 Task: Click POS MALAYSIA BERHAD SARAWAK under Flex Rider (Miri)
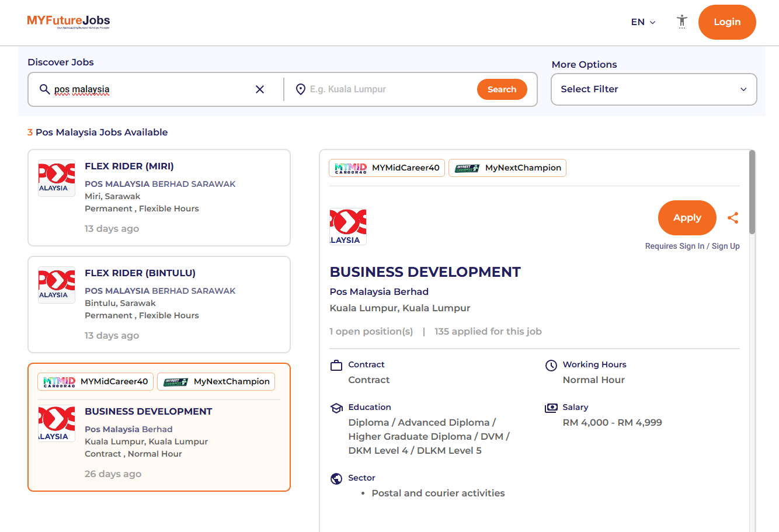tap(160, 184)
